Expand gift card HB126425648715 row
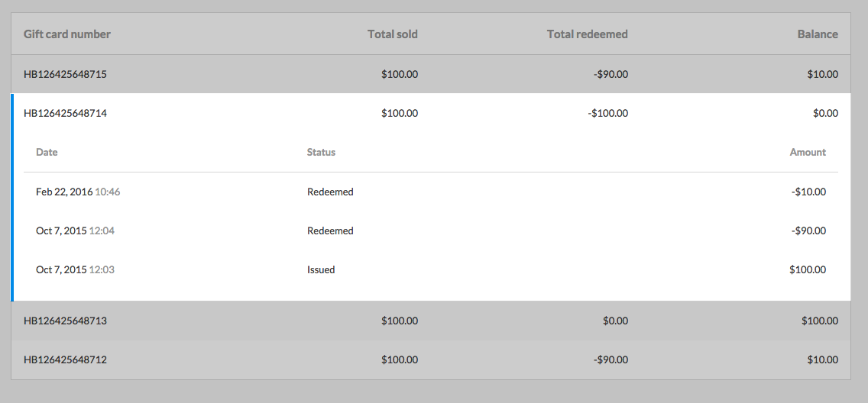This screenshot has width=868, height=403. (66, 75)
